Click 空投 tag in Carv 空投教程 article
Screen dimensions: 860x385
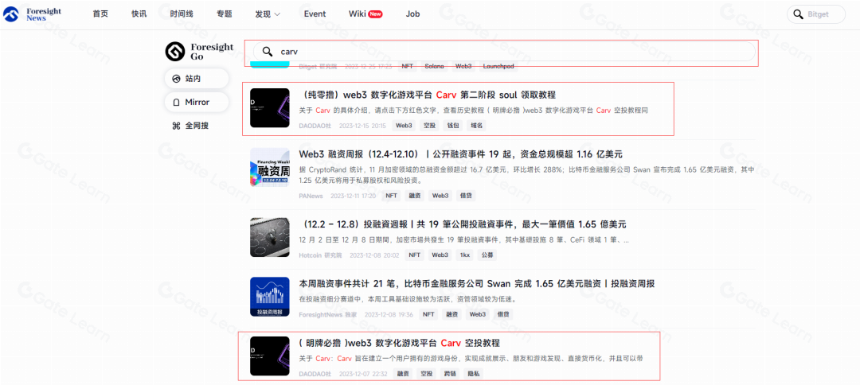pyautogui.click(x=427, y=373)
